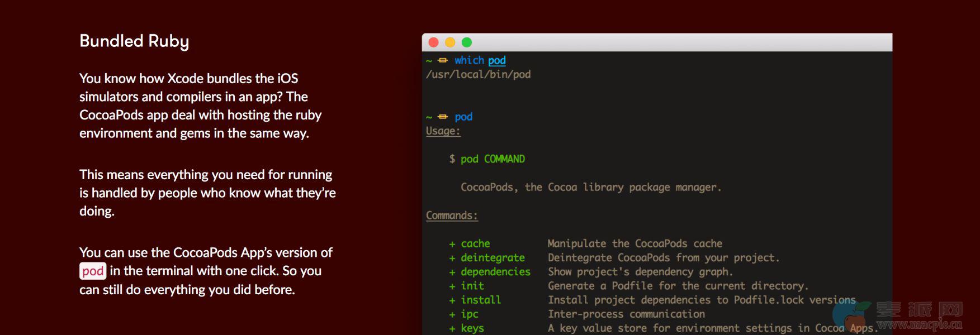Select the 'cache' command entry
The height and width of the screenshot is (335, 980).
[475, 243]
